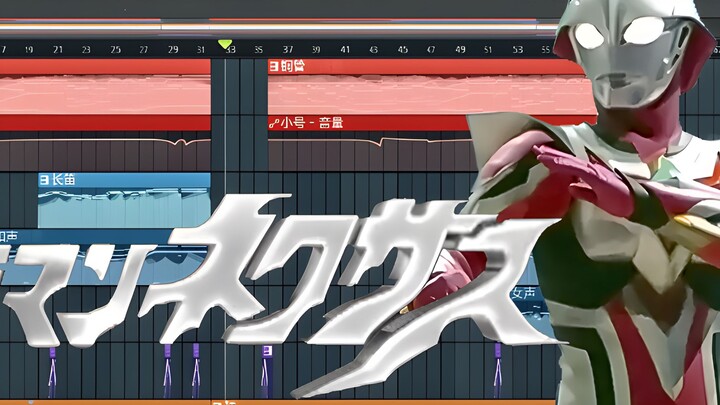The height and width of the screenshot is (405, 720).
Task: Jump to bar 53 on the ruler
Action: point(518,50)
